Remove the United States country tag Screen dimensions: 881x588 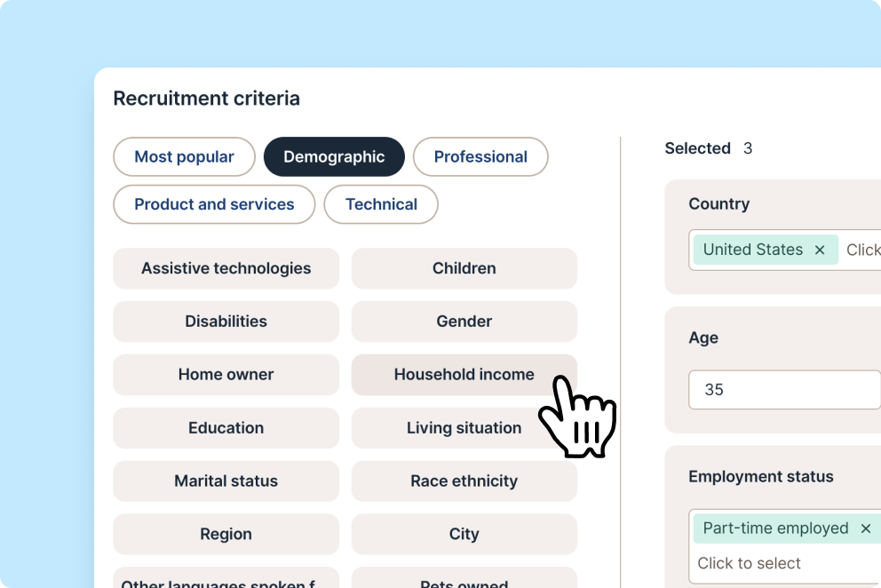coord(819,250)
